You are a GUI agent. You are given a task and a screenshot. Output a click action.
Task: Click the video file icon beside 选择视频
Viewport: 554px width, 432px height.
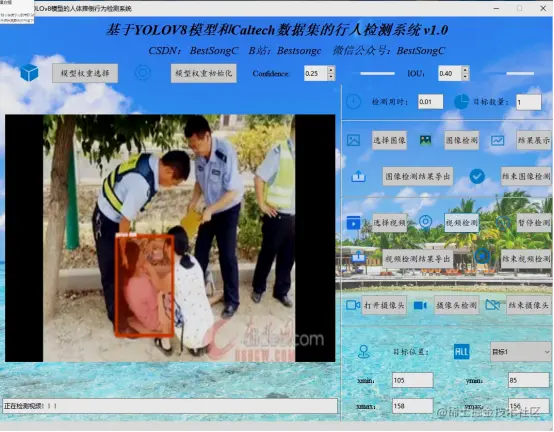(x=354, y=223)
